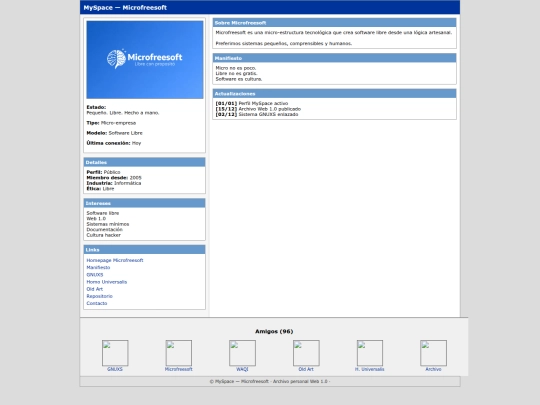The width and height of the screenshot is (540, 405).
Task: Open Old Art friend avatar image
Action: [306, 353]
